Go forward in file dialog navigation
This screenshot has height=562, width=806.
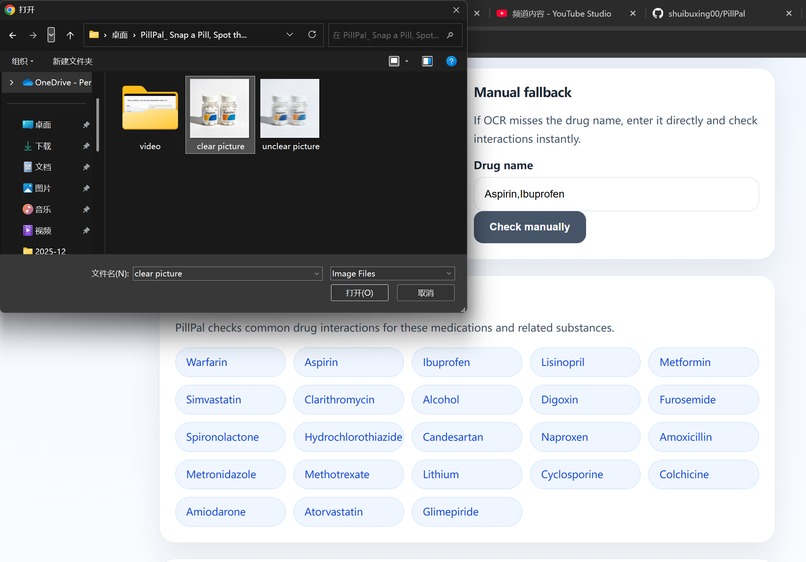[32, 35]
